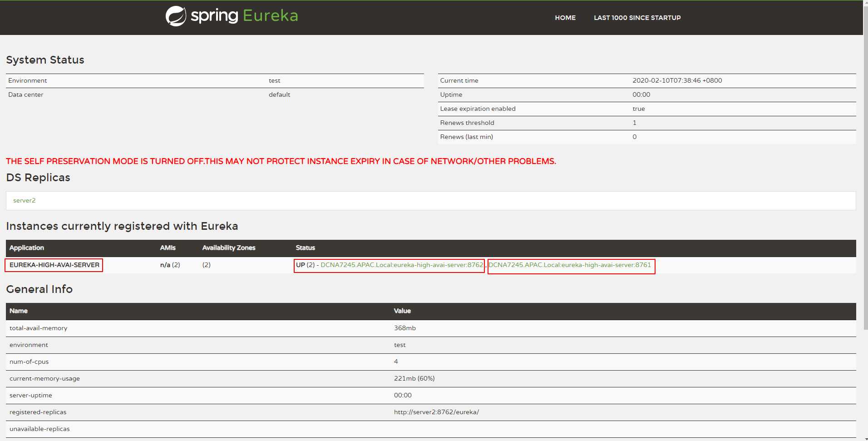Click the 'Status' column header

(306, 248)
